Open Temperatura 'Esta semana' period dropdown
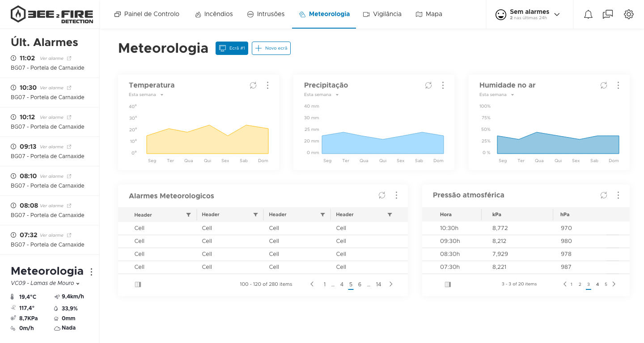The width and height of the screenshot is (644, 343). (146, 95)
